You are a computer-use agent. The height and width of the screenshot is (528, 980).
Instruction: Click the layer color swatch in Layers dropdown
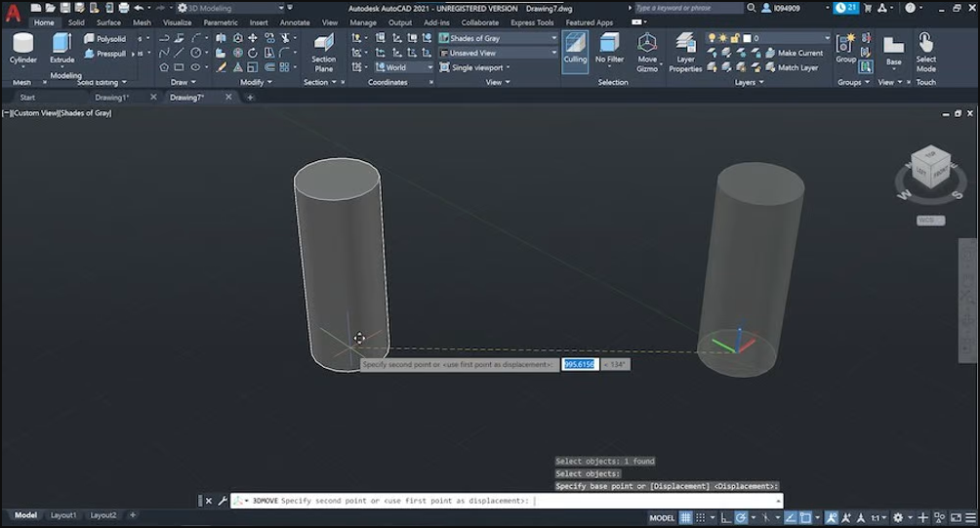[745, 38]
